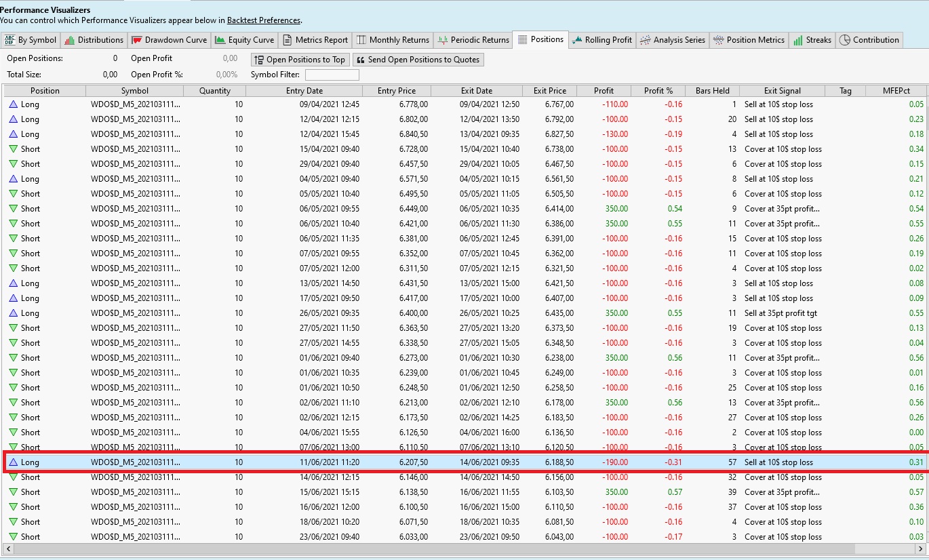Open the Contribution pie icon

click(x=844, y=40)
